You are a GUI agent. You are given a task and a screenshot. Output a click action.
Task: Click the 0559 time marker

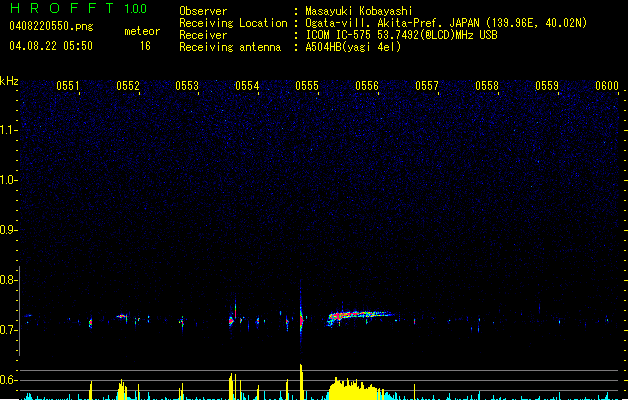[547, 86]
